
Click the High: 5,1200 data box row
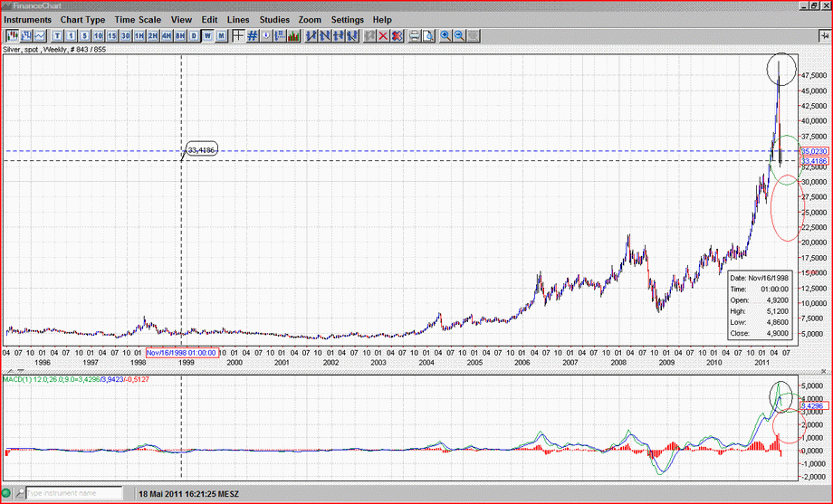point(759,311)
